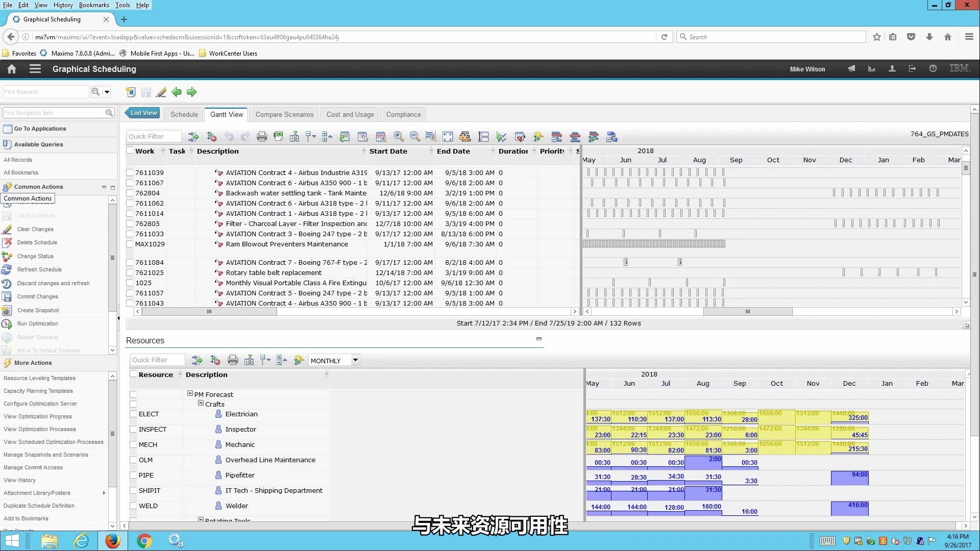Enable checkbox for MECH Mechanic resource
This screenshot has height=551, width=980.
pos(133,444)
